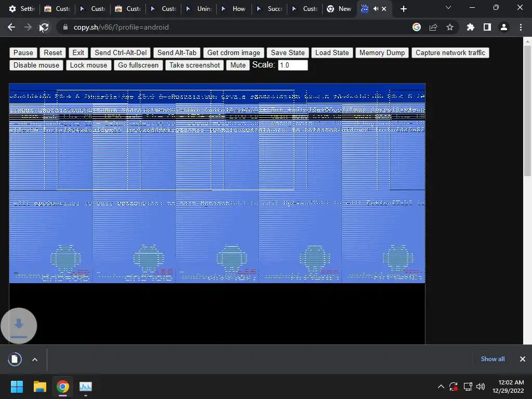
Task: Open the Windows Start menu
Action: click(17, 387)
